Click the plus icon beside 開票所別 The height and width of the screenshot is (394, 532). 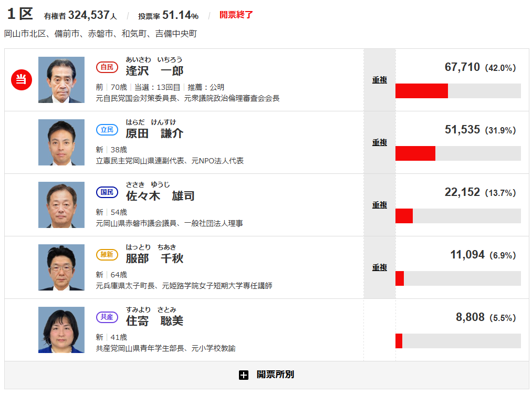coord(243,375)
